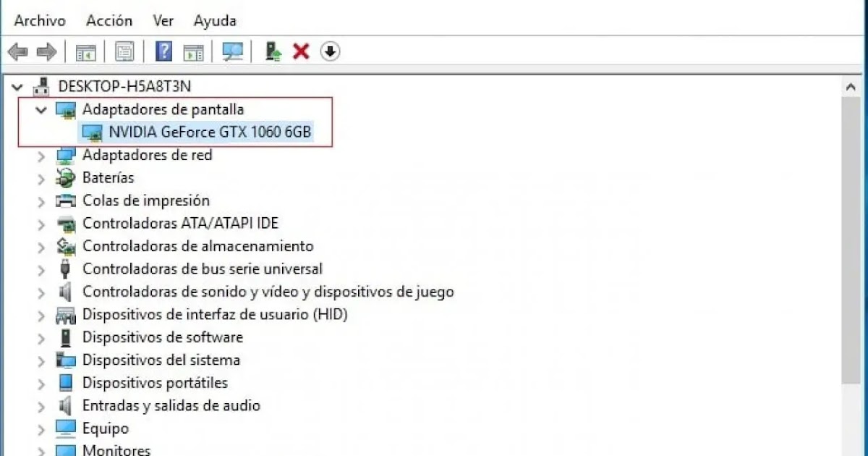The width and height of the screenshot is (868, 456).
Task: Toggle the action pane toolbar icon
Action: point(193,51)
